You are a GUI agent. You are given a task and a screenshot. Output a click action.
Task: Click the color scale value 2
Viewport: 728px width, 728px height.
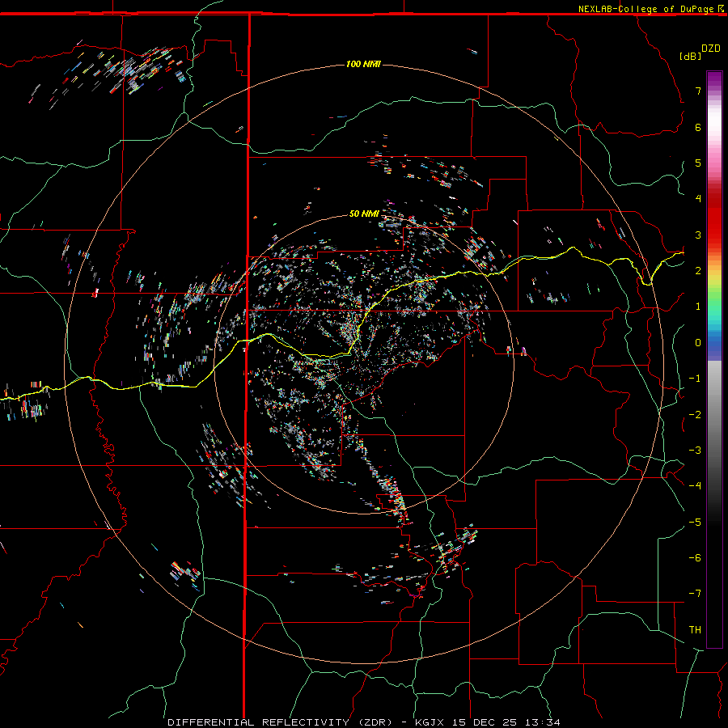698,271
